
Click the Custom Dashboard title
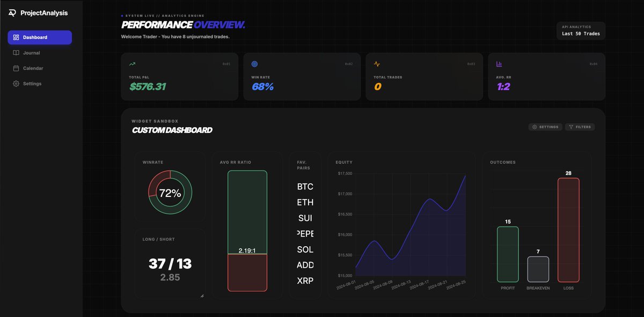(x=172, y=130)
